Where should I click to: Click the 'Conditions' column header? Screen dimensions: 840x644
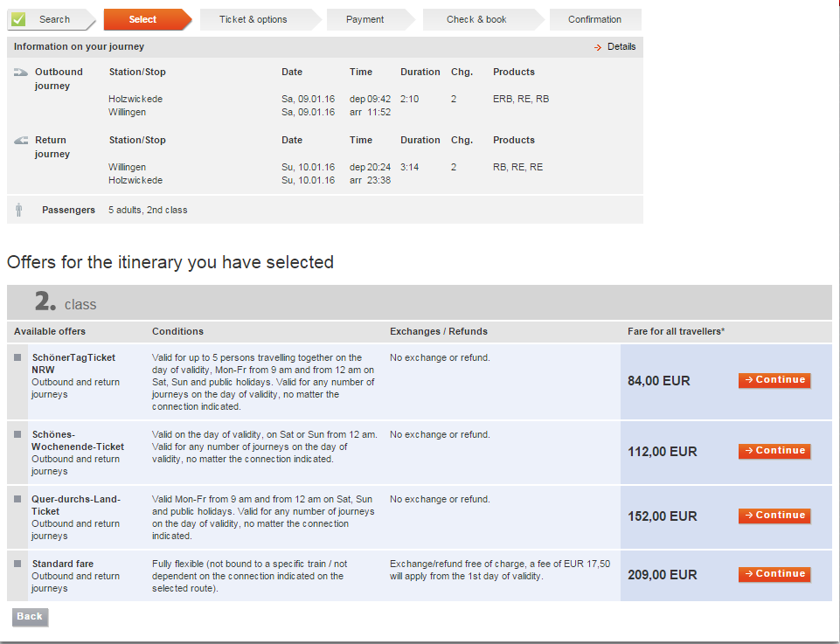177,331
